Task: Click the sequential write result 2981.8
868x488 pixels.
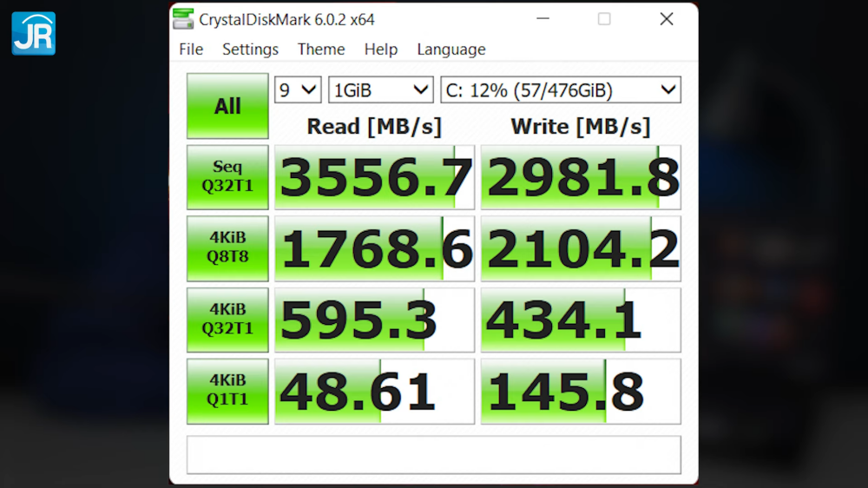Action: click(x=581, y=178)
